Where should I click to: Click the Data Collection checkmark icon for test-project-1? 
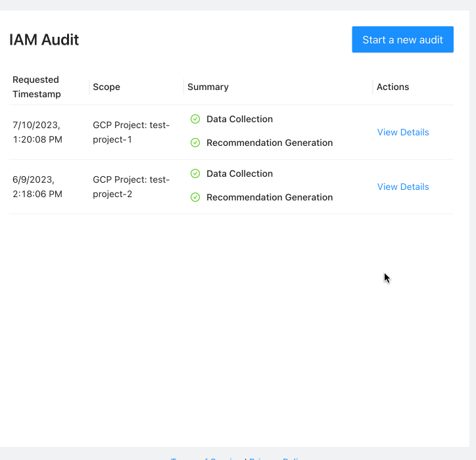coord(195,119)
